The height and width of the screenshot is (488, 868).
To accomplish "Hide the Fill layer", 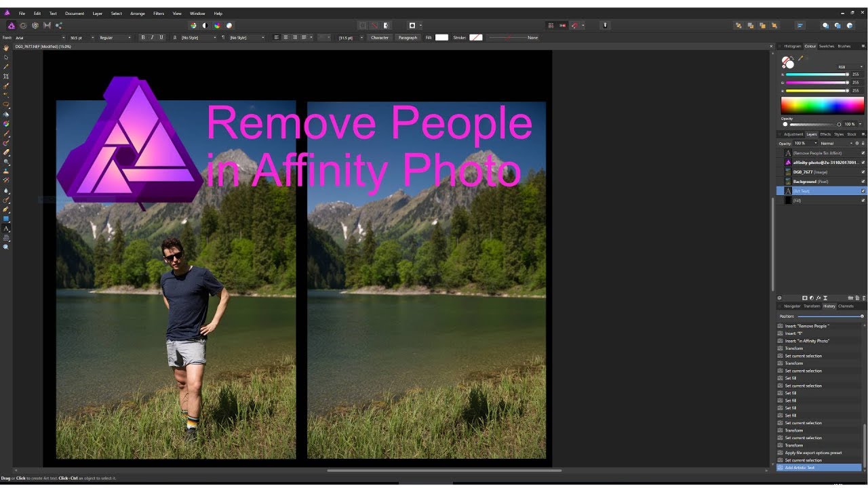I will (863, 201).
